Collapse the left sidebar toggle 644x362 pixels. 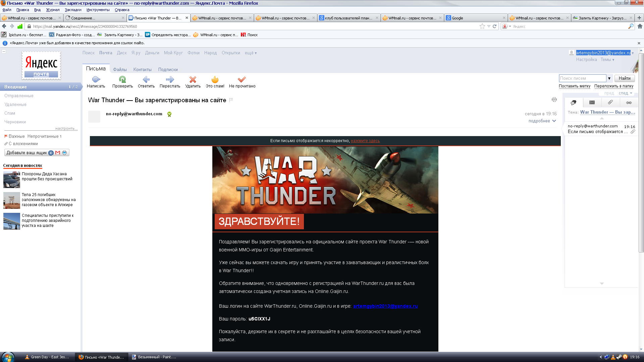[4, 51]
